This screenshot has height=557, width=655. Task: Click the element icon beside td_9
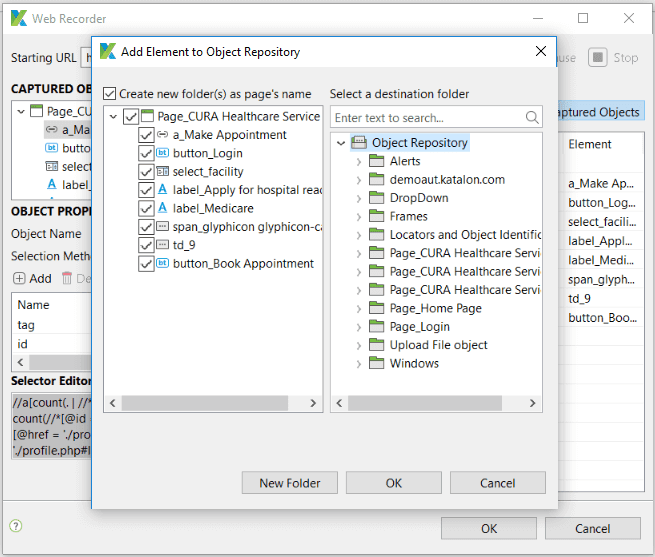point(162,245)
